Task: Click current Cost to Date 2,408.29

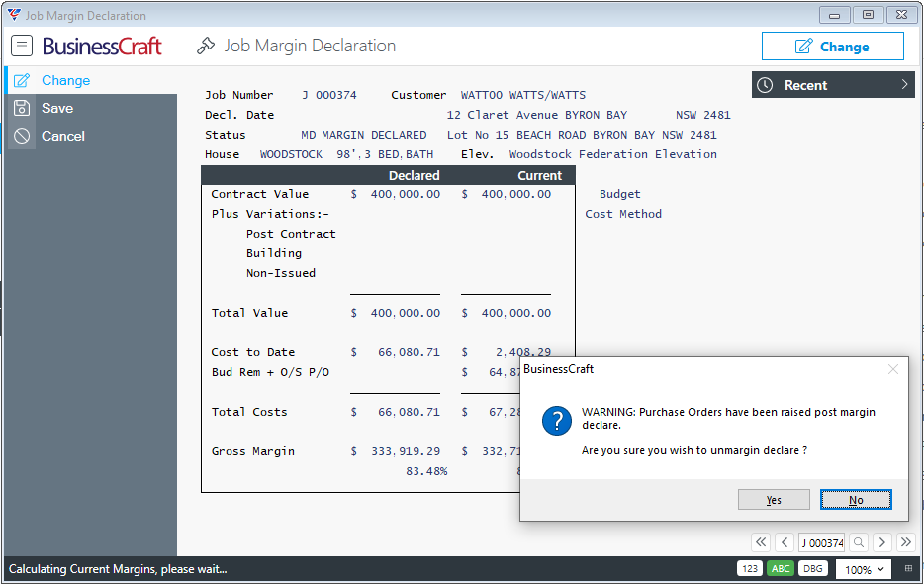Action: point(522,352)
